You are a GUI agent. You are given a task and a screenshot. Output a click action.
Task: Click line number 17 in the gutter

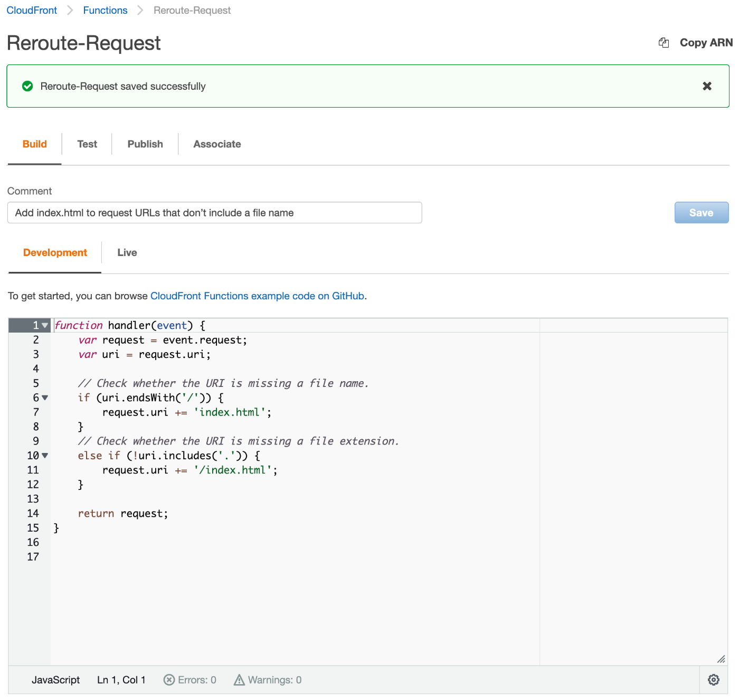coord(33,556)
